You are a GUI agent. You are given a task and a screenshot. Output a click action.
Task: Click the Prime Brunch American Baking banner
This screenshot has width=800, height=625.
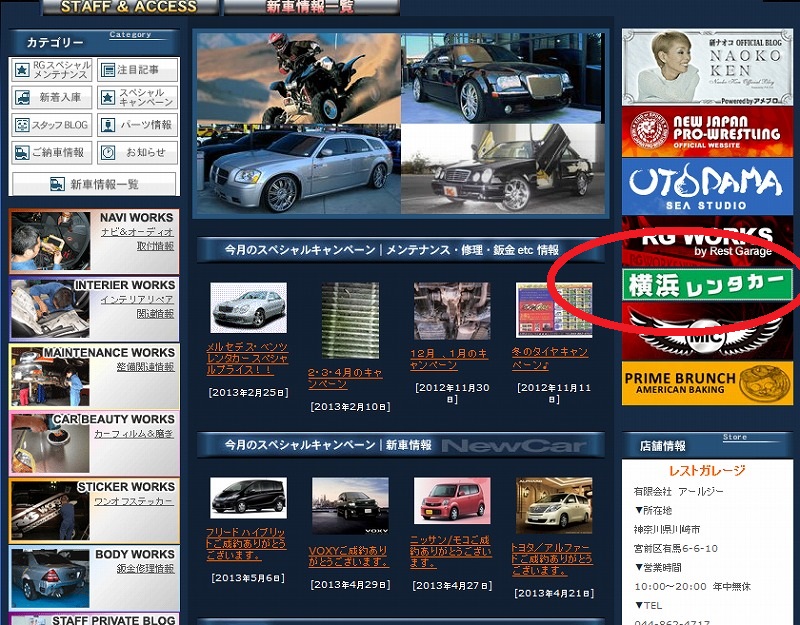[x=707, y=384]
